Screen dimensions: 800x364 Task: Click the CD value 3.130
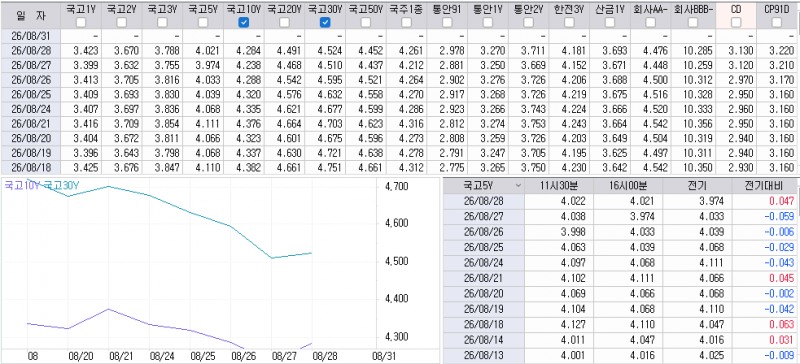click(741, 51)
